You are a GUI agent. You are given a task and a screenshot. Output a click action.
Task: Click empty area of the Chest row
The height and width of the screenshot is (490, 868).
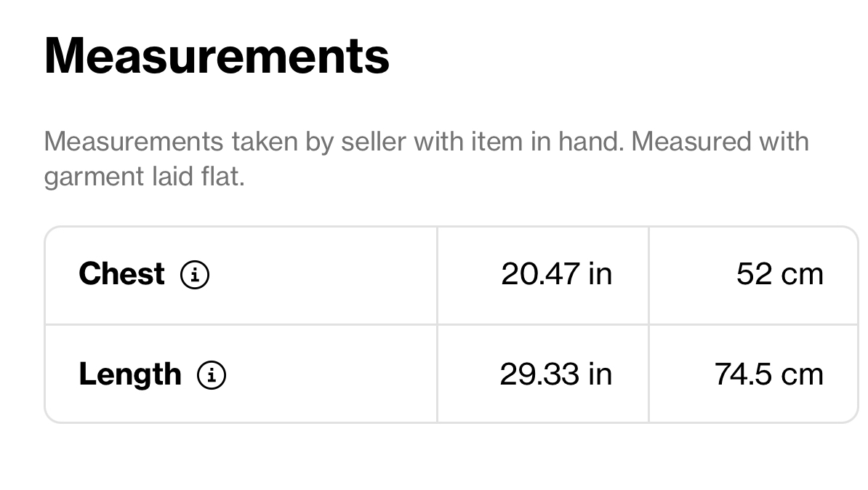pyautogui.click(x=321, y=276)
